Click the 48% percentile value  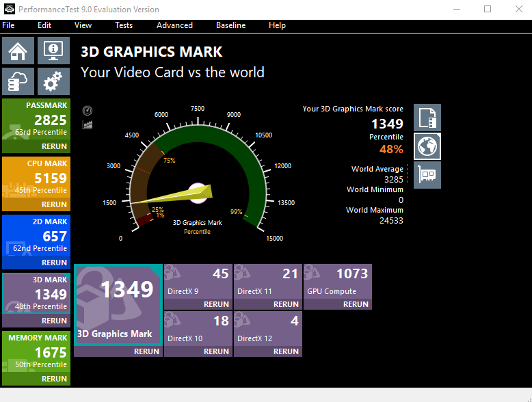point(391,149)
